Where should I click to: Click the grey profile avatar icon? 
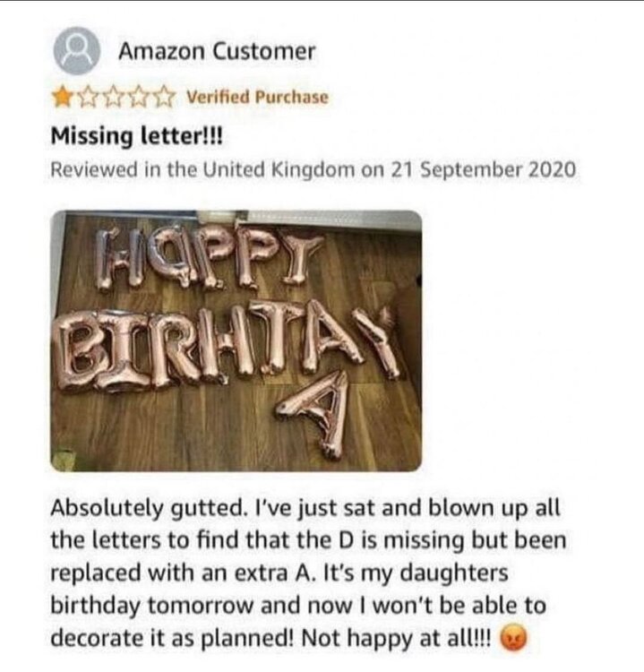tap(75, 53)
